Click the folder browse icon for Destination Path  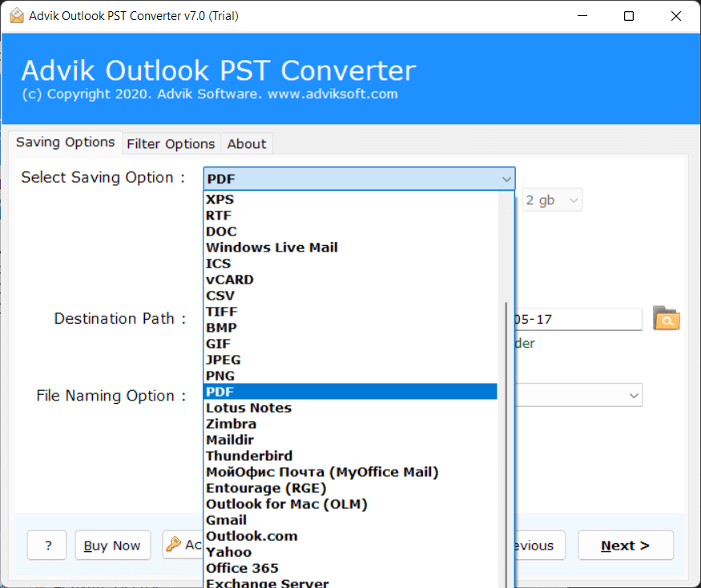tap(667, 319)
